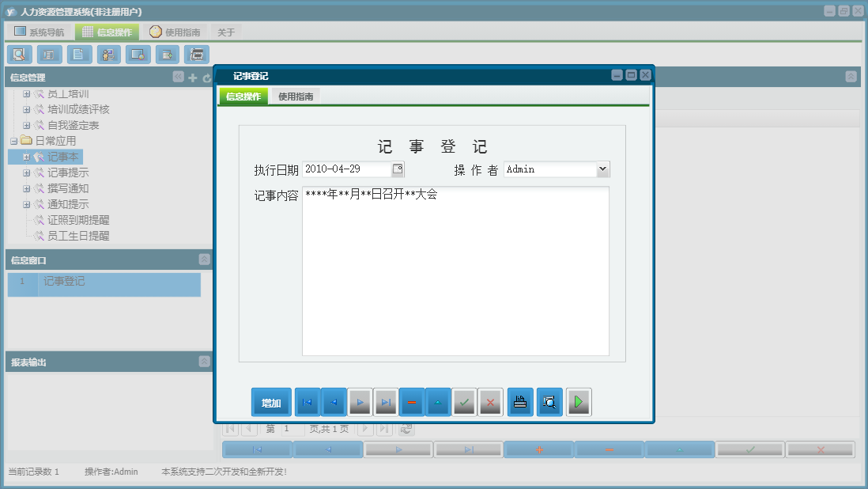Click the print preview magnifier icon in dialog
The width and height of the screenshot is (868, 489).
point(549,402)
